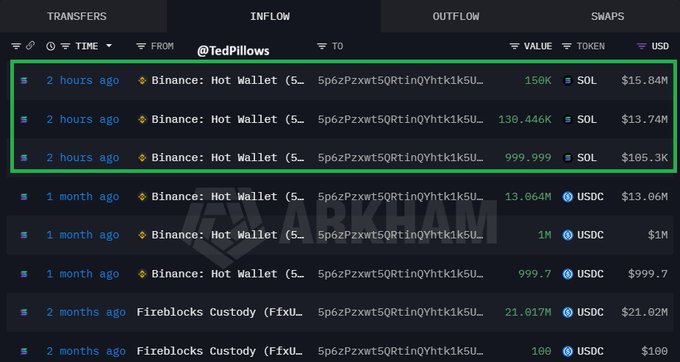Image resolution: width=680 pixels, height=362 pixels.
Task: Open recipient address 5p6zPzxwt5... on 21.017M row
Action: click(x=400, y=312)
